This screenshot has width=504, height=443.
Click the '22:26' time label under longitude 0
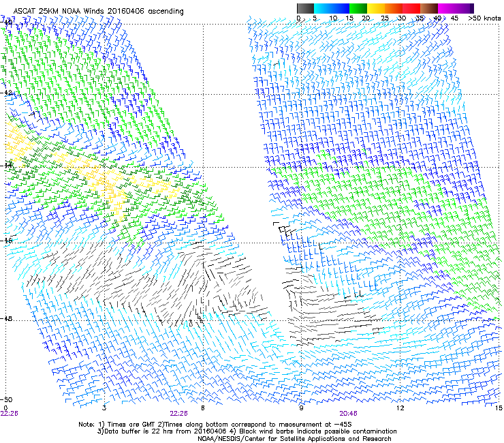(x=9, y=414)
